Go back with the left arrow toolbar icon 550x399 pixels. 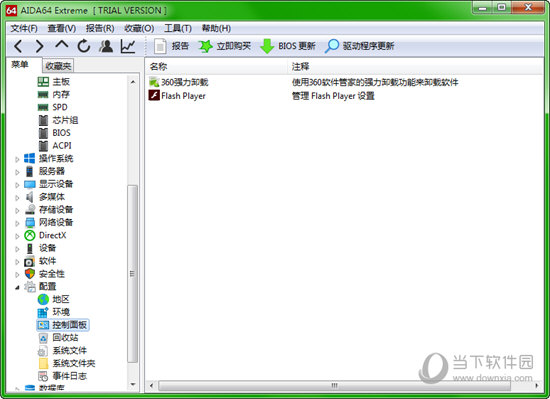(18, 46)
